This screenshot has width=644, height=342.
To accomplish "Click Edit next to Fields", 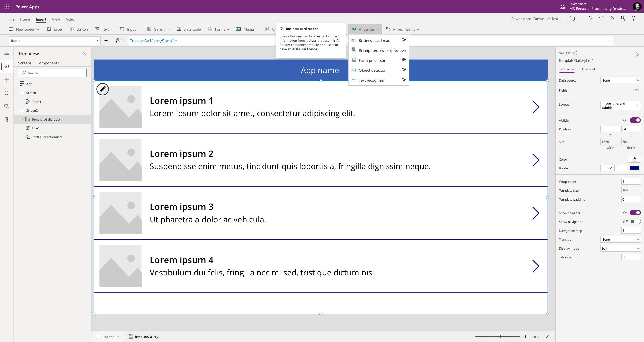I will pos(636,90).
